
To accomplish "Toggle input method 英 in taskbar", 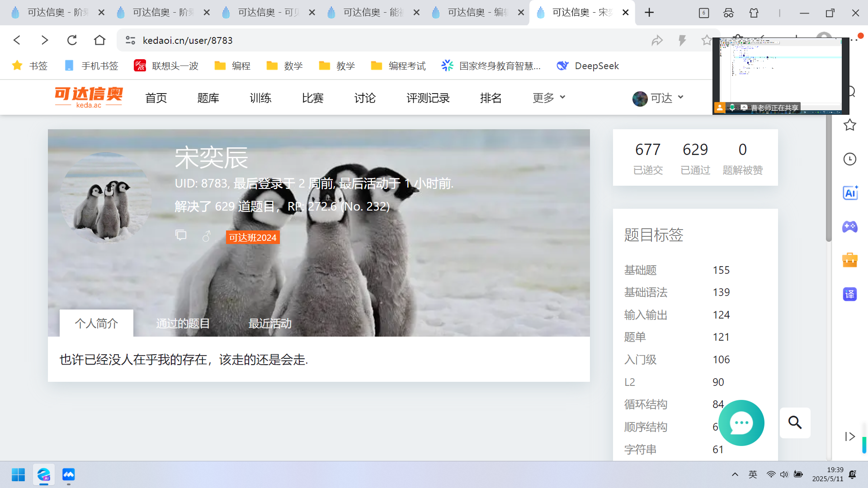I will coord(753,474).
